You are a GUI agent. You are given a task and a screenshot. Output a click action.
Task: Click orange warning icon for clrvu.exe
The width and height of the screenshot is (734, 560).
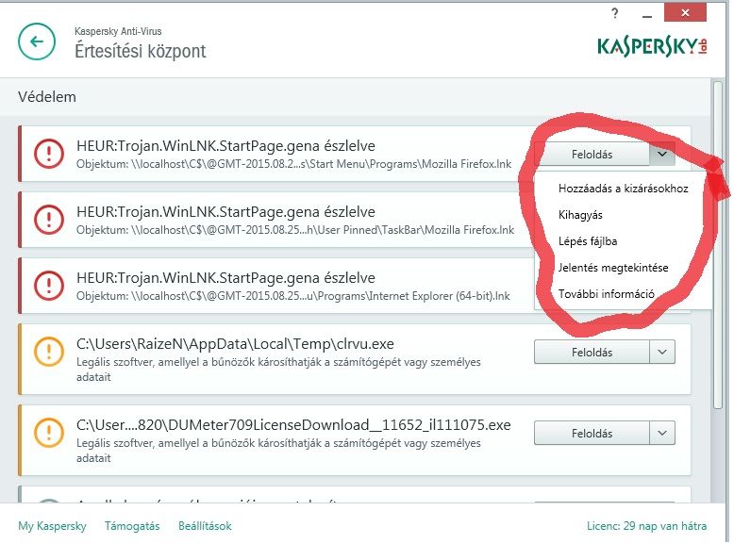[49, 352]
